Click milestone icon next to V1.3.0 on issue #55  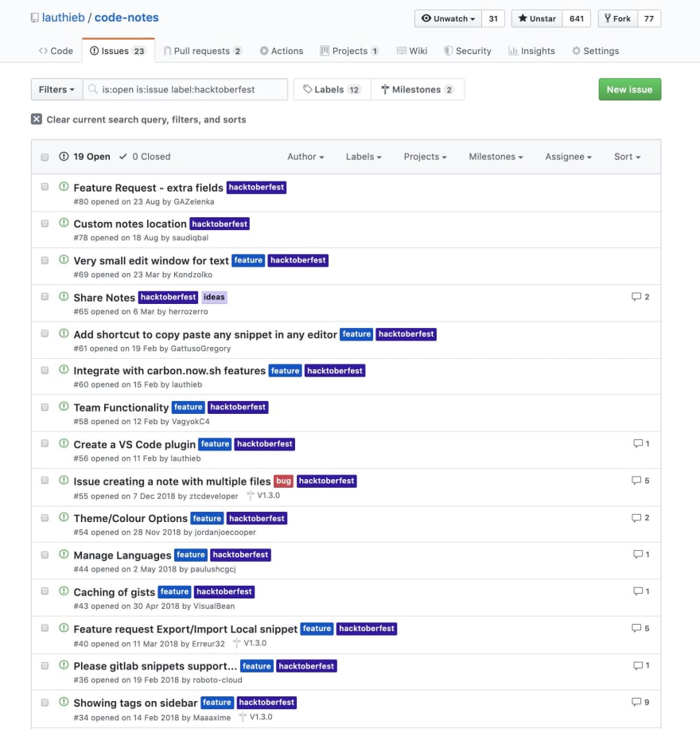[250, 496]
